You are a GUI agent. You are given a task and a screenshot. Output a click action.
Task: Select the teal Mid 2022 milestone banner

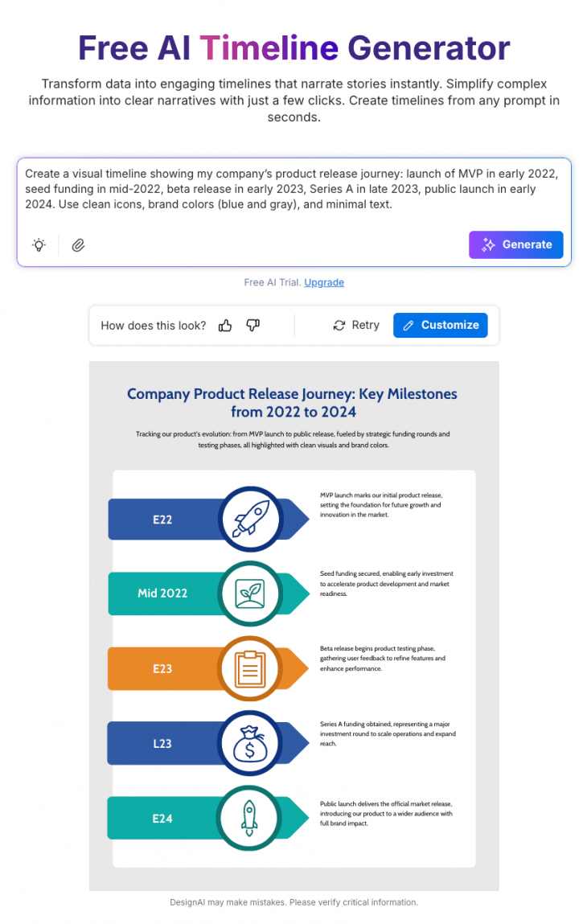click(x=162, y=593)
